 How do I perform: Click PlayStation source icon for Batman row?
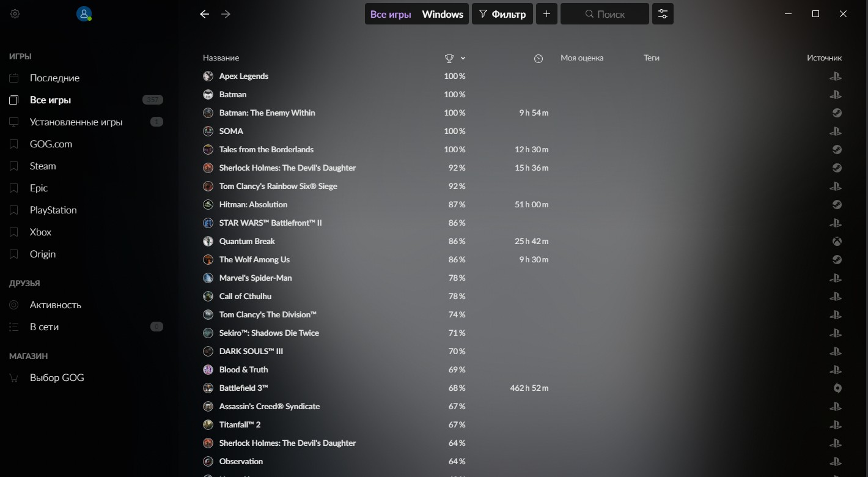(836, 95)
